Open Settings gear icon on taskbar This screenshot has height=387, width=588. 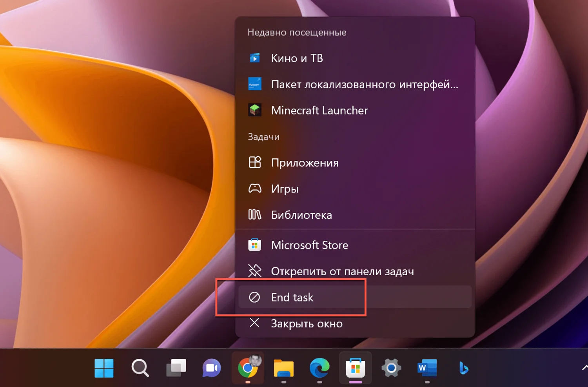pyautogui.click(x=391, y=368)
